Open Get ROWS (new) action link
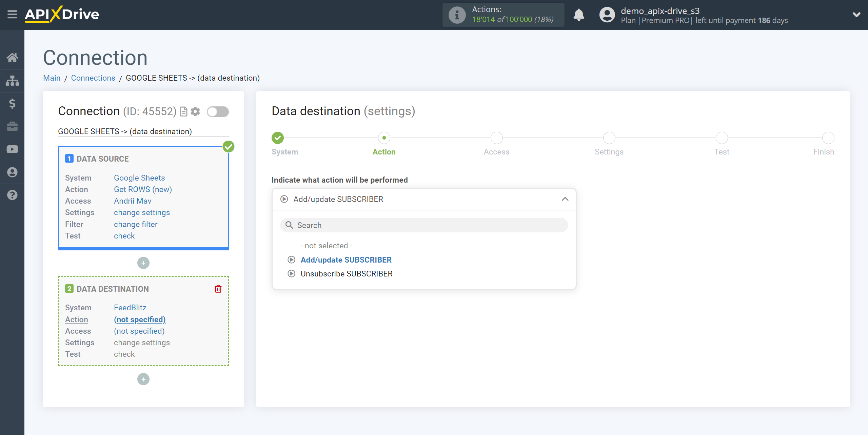This screenshot has height=435, width=868. pyautogui.click(x=143, y=189)
